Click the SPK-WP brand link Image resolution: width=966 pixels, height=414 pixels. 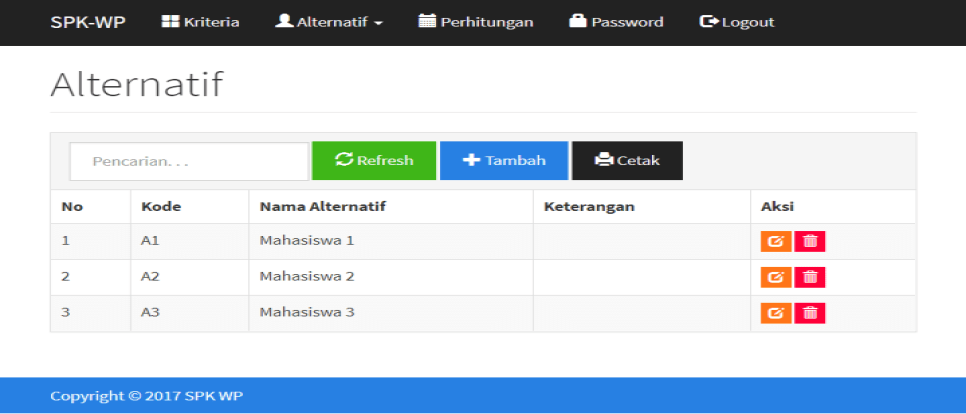(x=88, y=22)
